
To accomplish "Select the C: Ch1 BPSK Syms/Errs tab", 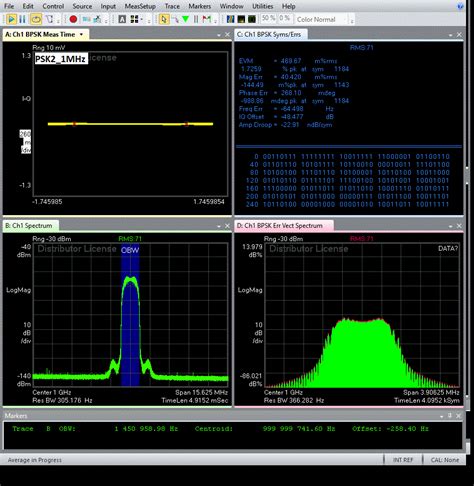I will tap(271, 34).
